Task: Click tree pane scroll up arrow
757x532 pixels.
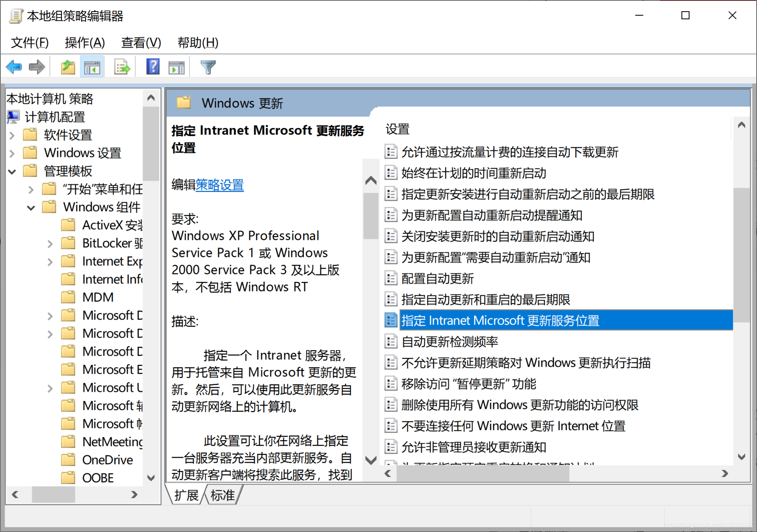Action: tap(151, 98)
